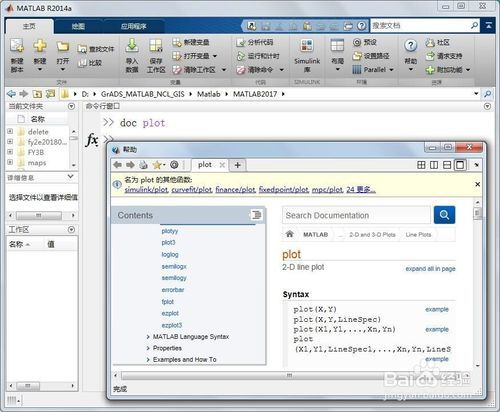This screenshot has width=500, height=412.
Task: Open the Workspace panel actions menu button
Action: [71, 230]
